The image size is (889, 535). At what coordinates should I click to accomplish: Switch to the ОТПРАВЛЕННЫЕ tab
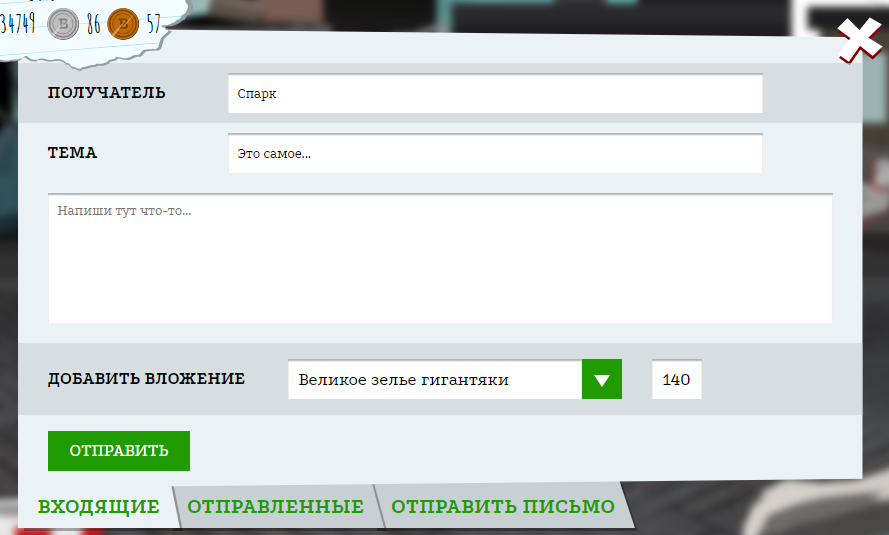click(276, 506)
